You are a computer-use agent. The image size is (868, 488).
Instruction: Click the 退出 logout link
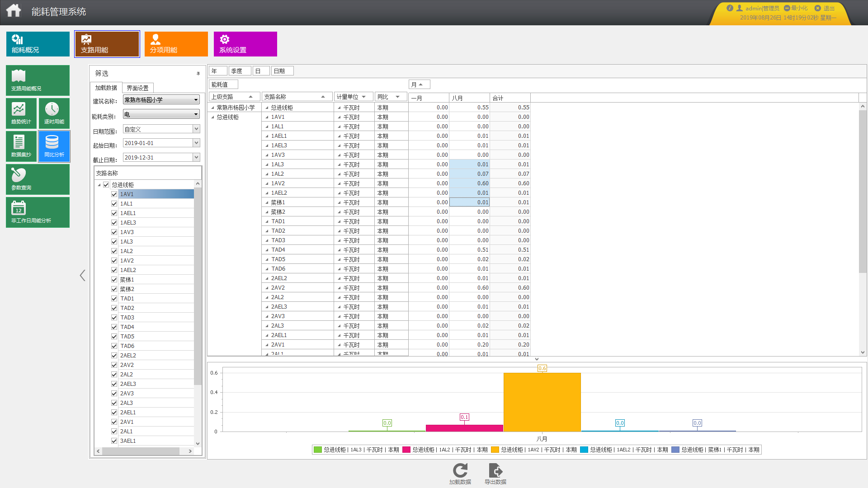(828, 8)
